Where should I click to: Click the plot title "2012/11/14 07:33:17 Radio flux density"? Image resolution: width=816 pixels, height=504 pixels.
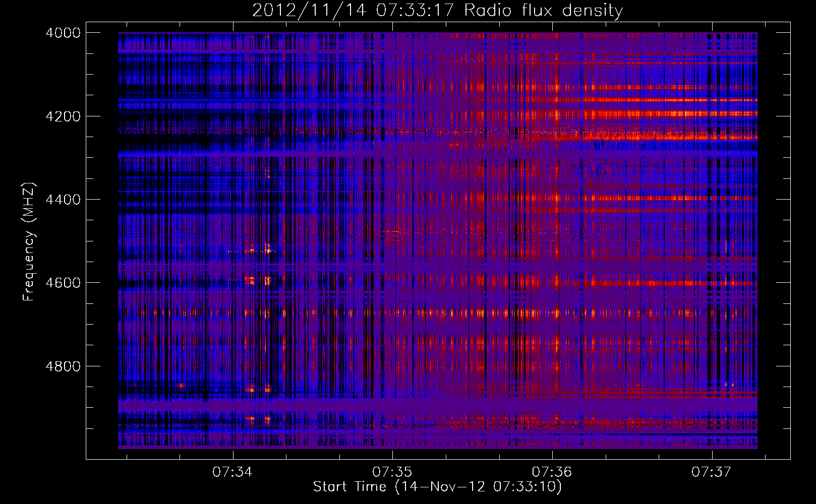(437, 10)
